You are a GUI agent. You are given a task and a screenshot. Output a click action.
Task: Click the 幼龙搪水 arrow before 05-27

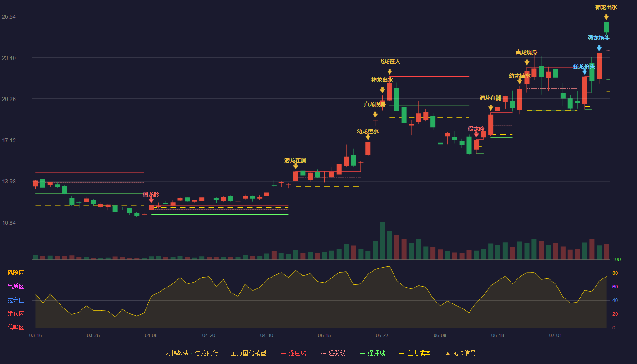click(368, 137)
